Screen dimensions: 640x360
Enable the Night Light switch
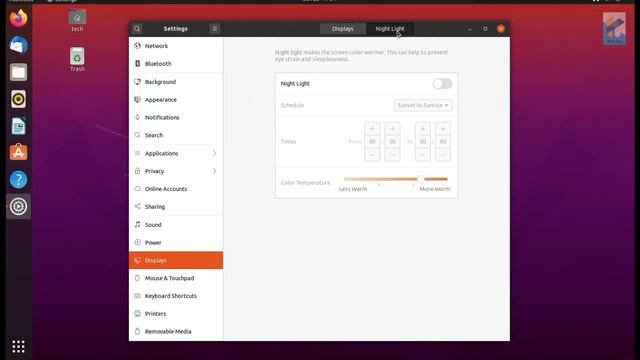pyautogui.click(x=442, y=84)
